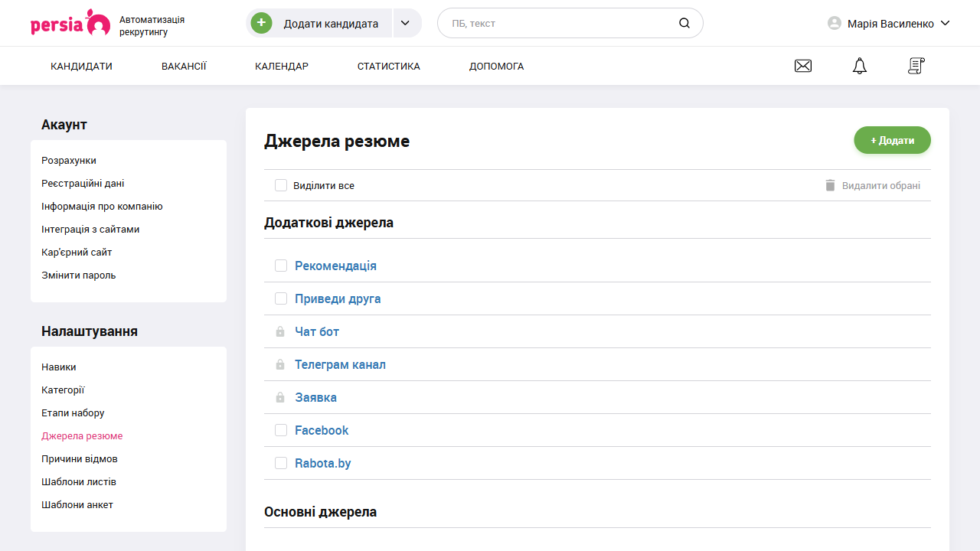The width and height of the screenshot is (980, 551).
Task: Select Шаблони листів in the sidebar
Action: [79, 481]
